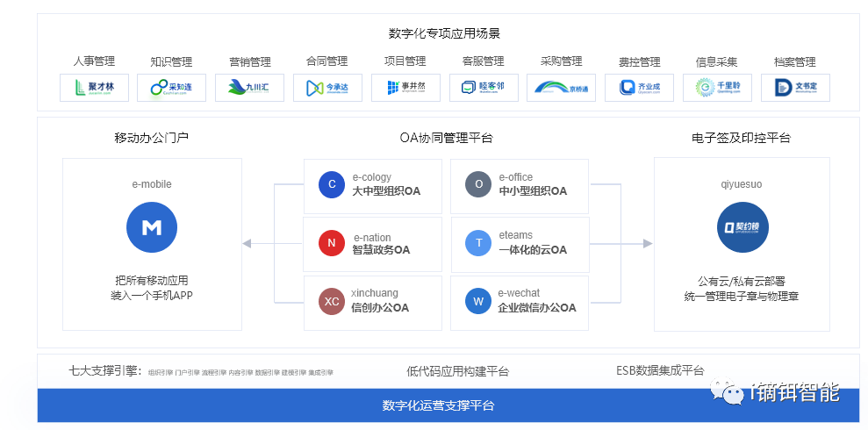Open the e-wechat 企业微信办公OA card
This screenshot has width=868, height=430.
tap(520, 302)
